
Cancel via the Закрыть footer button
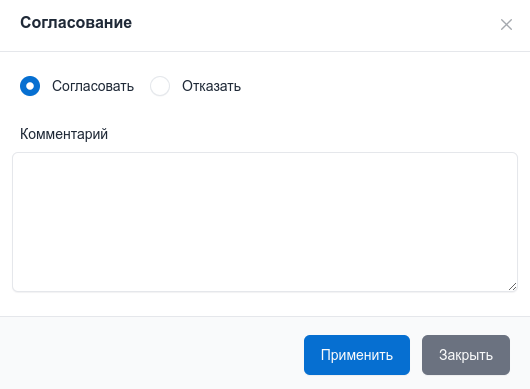click(x=466, y=355)
